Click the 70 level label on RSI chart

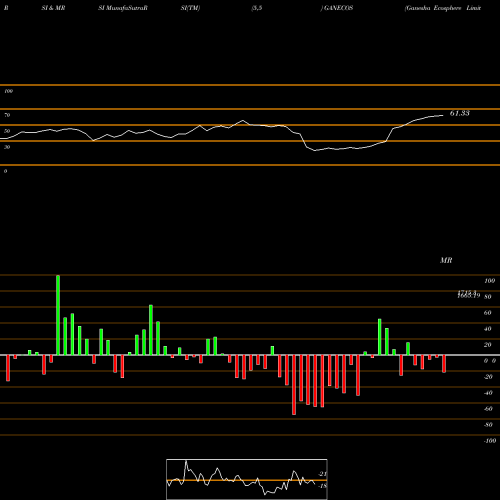[x=7, y=115]
